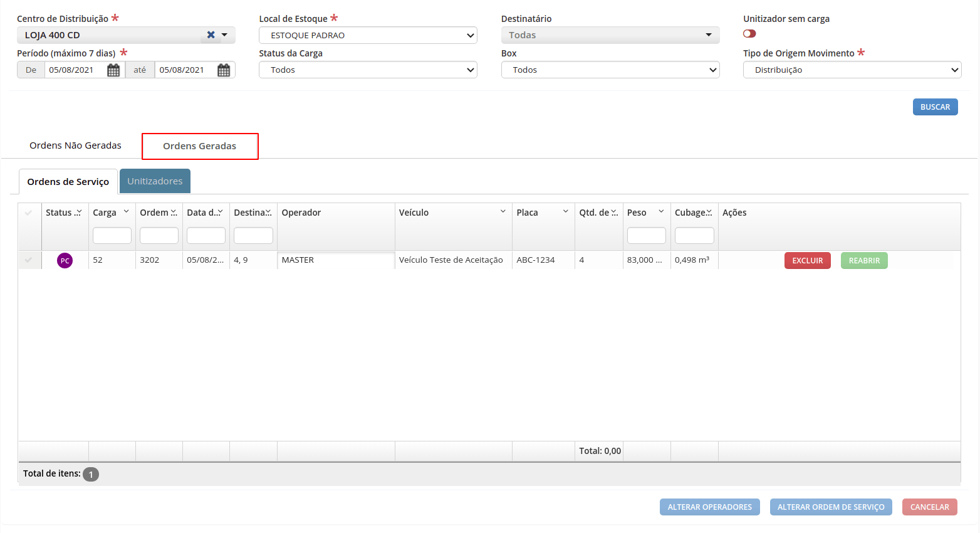Expand the Local de Estoque dropdown
Viewport: 980px width, 533px height.
[x=368, y=35]
